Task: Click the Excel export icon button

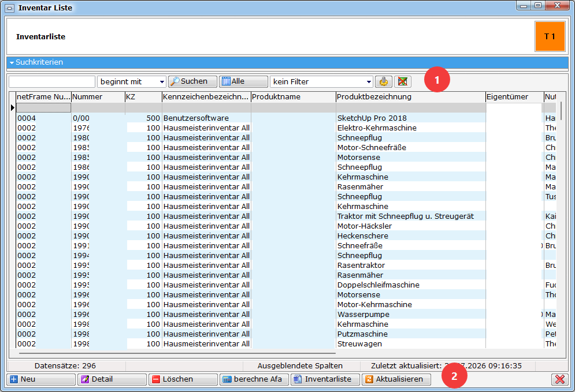Action: (403, 81)
